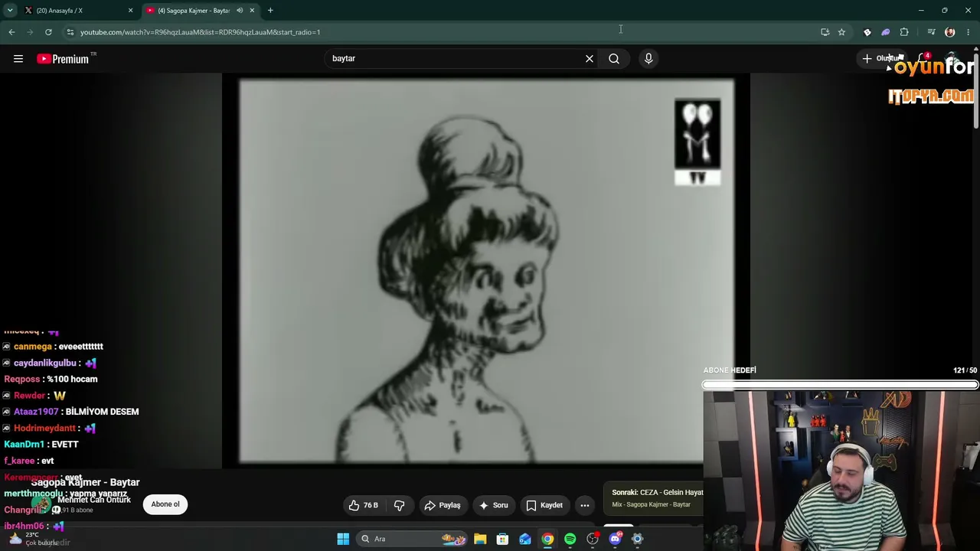
Task: Open the Oluştur create menu
Action: [x=880, y=58]
